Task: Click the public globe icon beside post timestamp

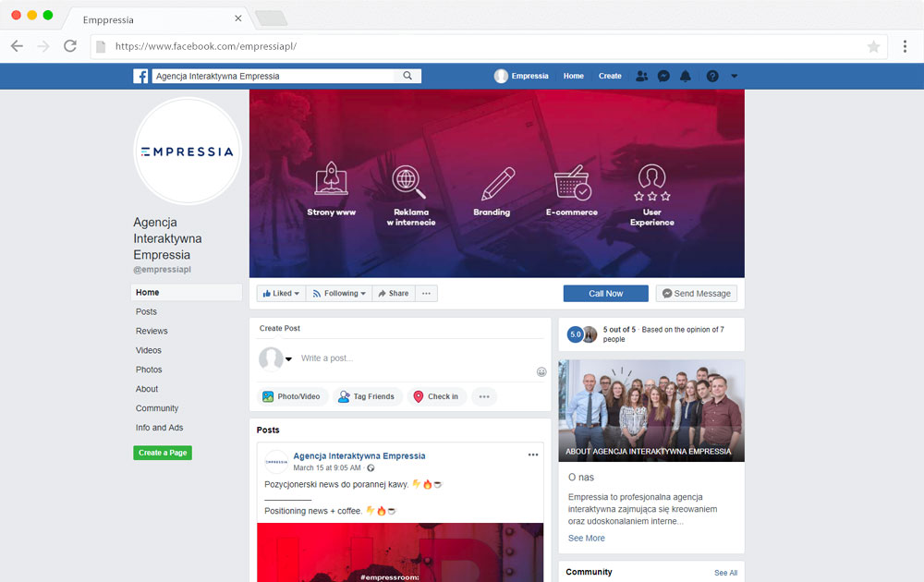Action: 371,468
